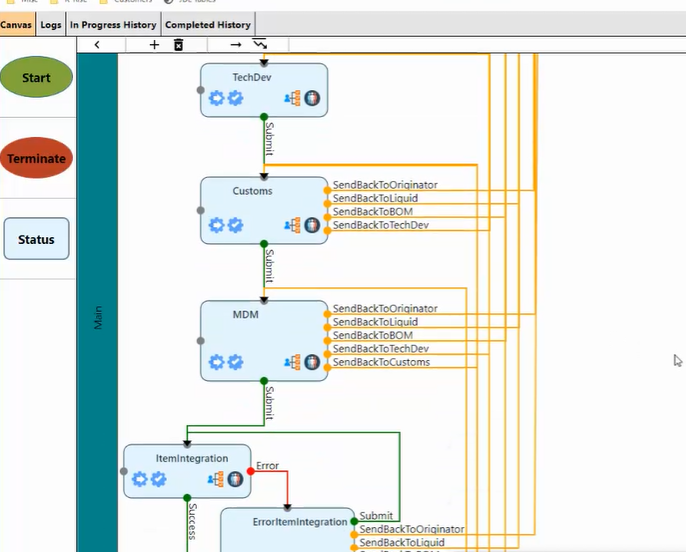This screenshot has height=552, width=686.
Task: Click the gear arrow icon in Customs node
Action: tap(216, 225)
